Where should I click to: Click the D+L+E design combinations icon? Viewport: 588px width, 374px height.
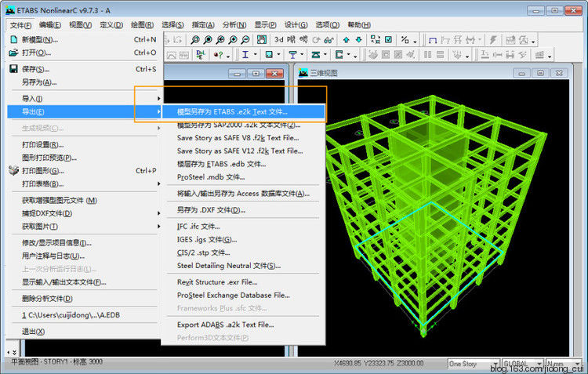pos(201,55)
